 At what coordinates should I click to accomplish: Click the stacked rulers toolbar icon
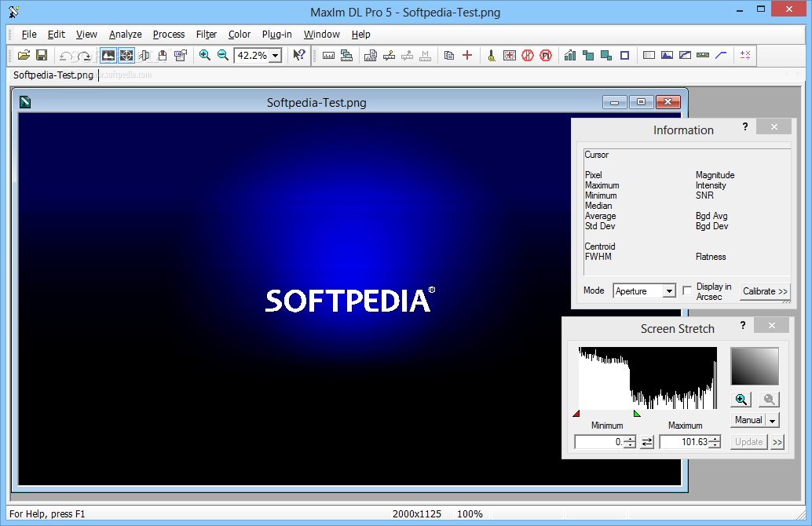[346, 56]
